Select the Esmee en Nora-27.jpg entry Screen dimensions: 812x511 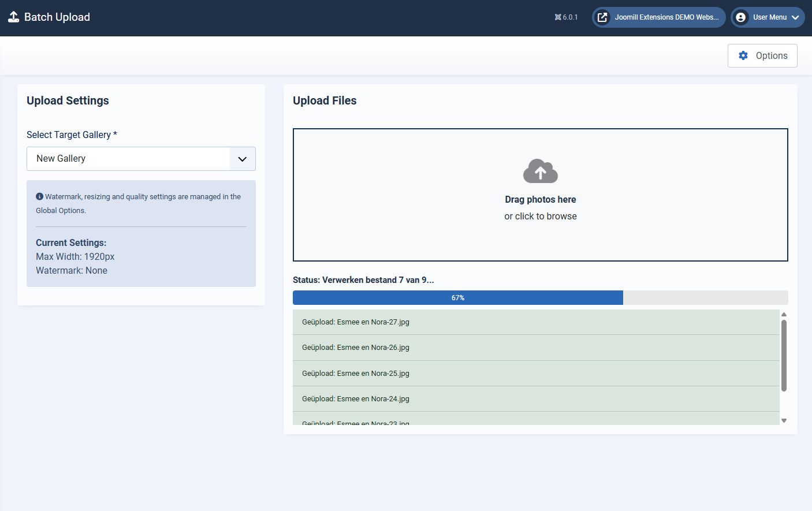point(355,322)
